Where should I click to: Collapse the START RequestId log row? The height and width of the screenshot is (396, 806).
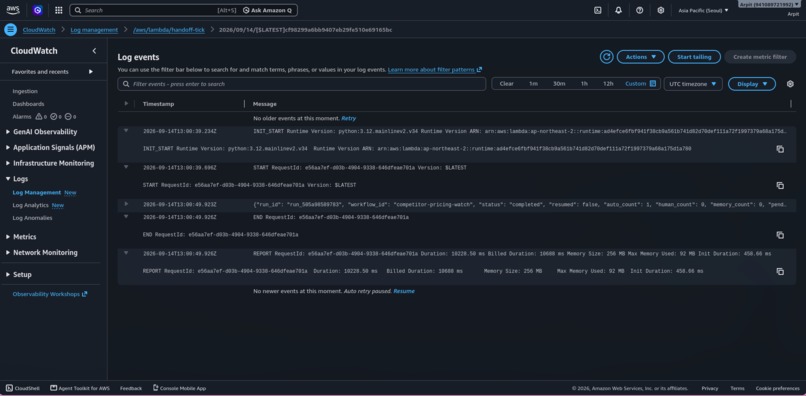click(126, 168)
